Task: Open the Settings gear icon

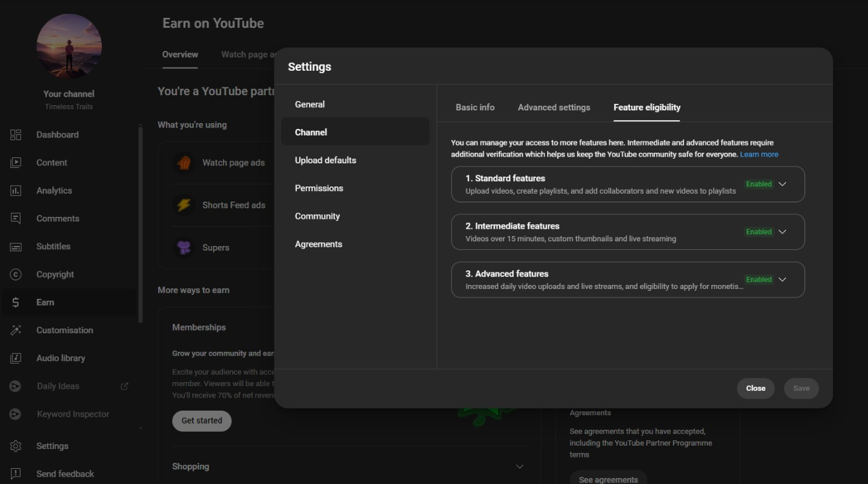Action: point(16,446)
